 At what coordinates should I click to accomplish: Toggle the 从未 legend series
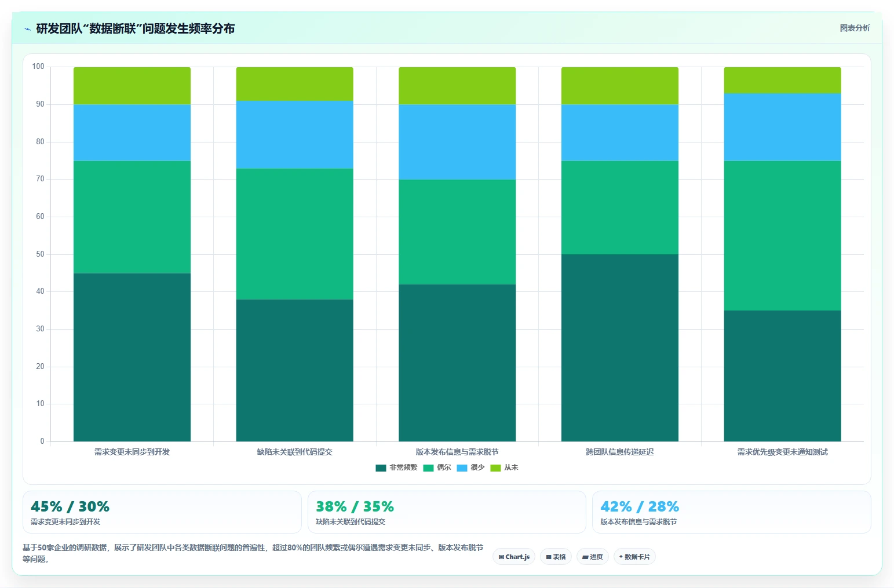pyautogui.click(x=504, y=468)
